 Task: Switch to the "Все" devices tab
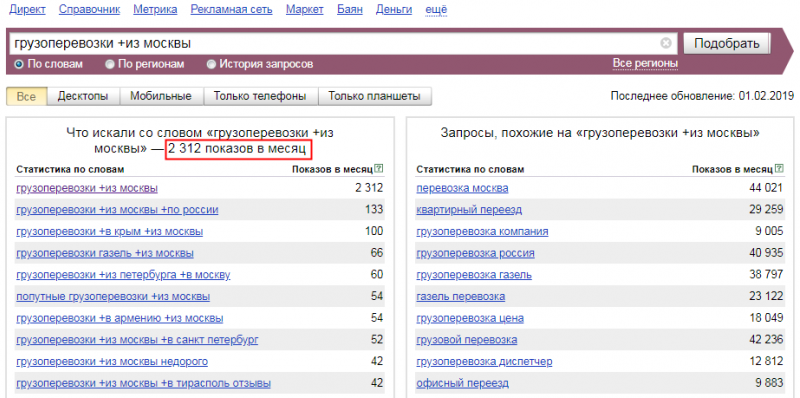(x=27, y=96)
